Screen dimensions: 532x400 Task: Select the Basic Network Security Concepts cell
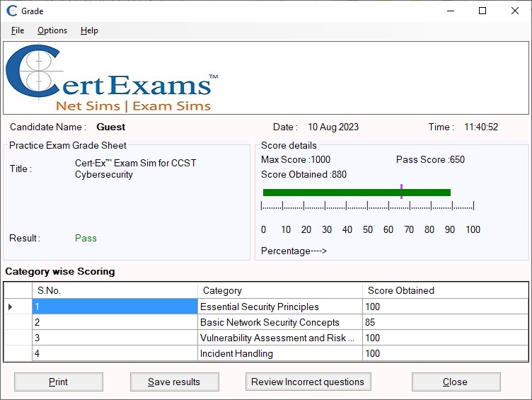tap(279, 322)
